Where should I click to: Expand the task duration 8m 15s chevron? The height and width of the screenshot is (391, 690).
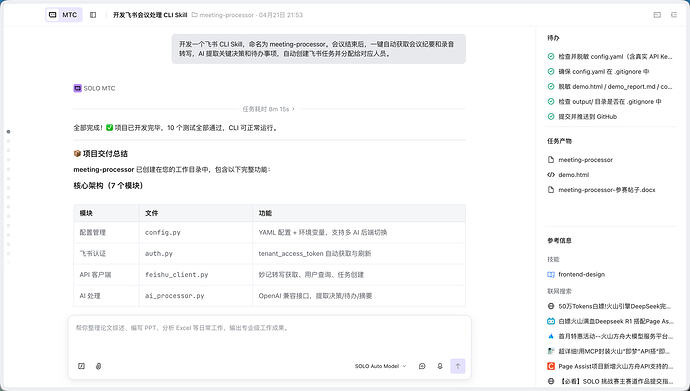[x=294, y=109]
